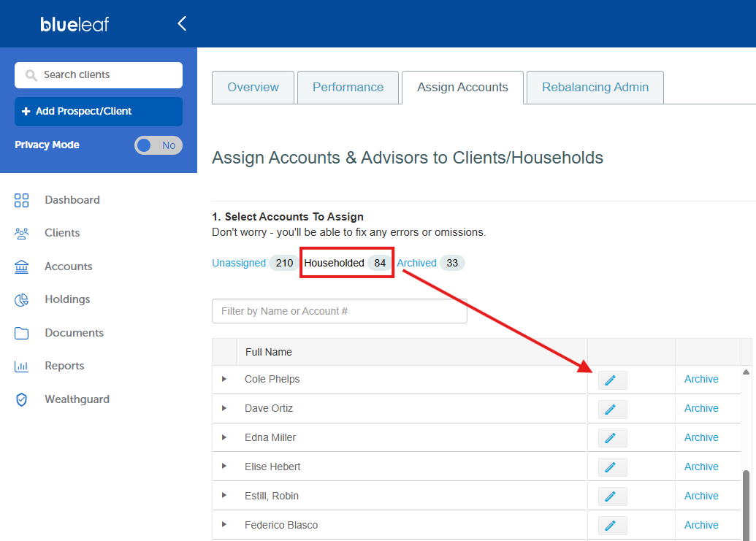Open Reports from the sidebar
This screenshot has height=541, width=756.
click(x=64, y=366)
